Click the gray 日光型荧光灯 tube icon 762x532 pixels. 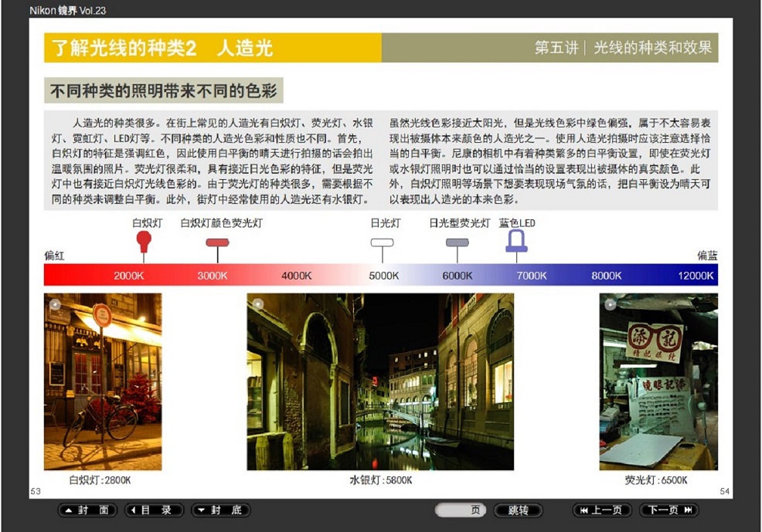click(x=457, y=242)
